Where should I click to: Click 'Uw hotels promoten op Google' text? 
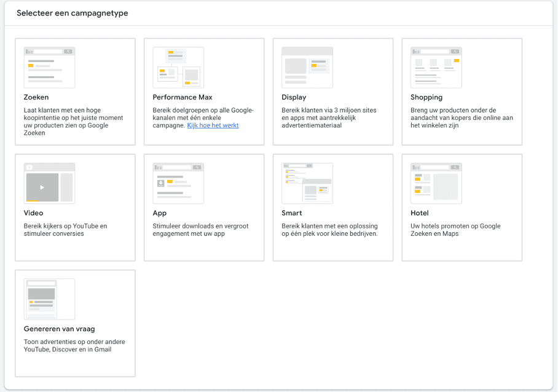pyautogui.click(x=455, y=230)
